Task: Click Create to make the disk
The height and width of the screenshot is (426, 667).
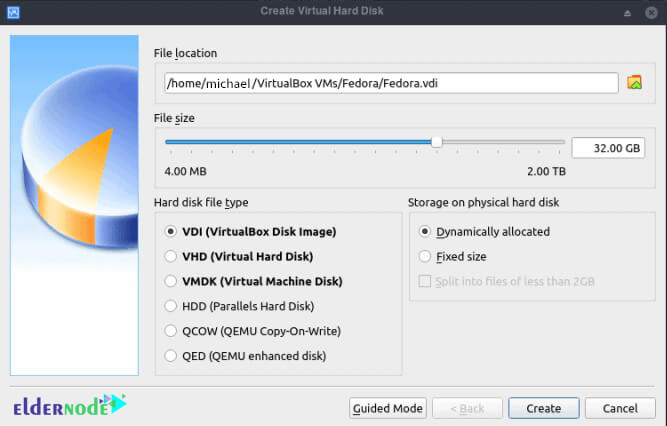Action: click(544, 408)
